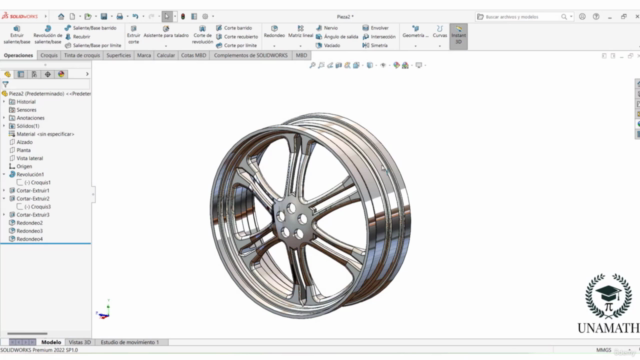Click the Nervio rib tool
Image resolution: width=640 pixels, height=360 pixels.
click(327, 28)
